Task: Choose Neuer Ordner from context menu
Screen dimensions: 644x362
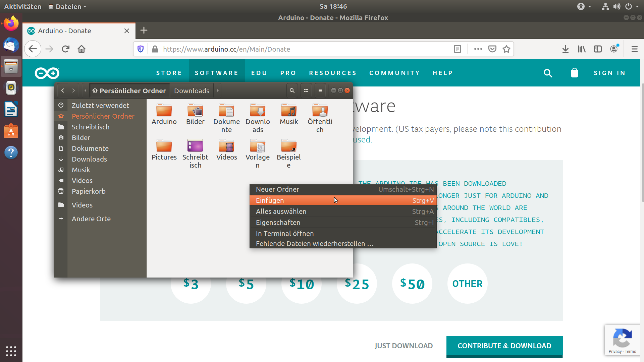Action: click(x=343, y=189)
